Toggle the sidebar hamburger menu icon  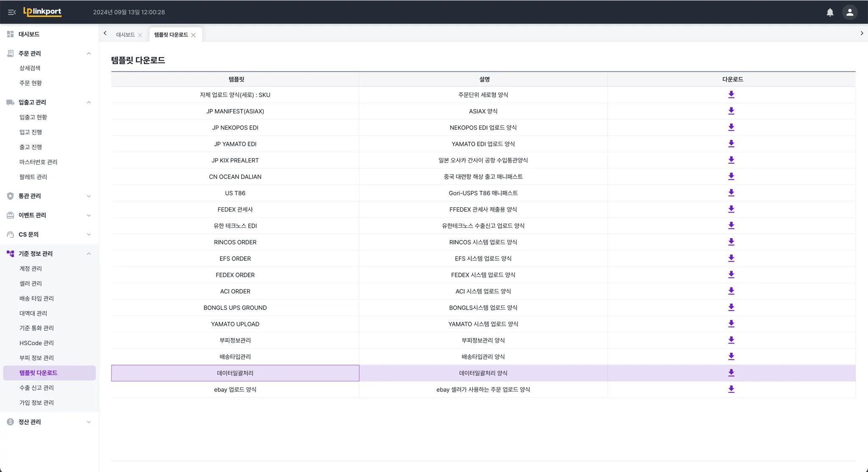pos(12,12)
